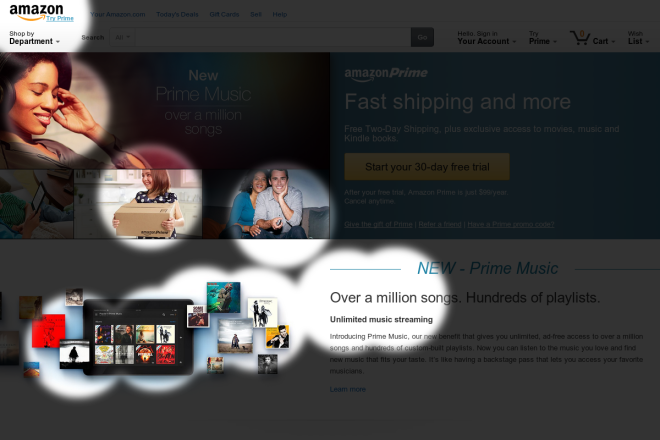This screenshot has width=660, height=440.
Task: Click the Try Prime link under logo
Action: (x=60, y=19)
